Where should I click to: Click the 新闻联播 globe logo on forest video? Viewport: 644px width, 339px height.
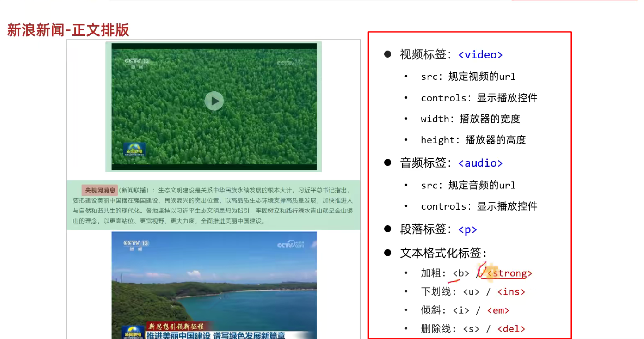point(134,149)
